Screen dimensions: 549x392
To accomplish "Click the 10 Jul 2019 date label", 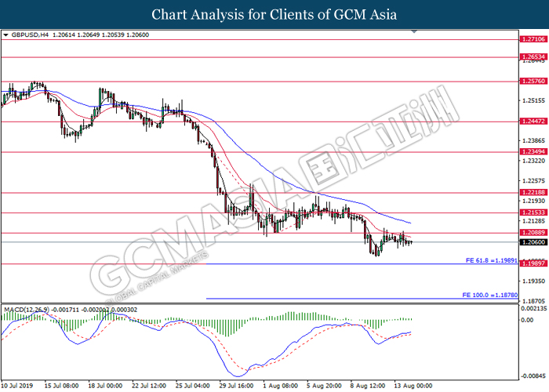I will click(x=17, y=386).
